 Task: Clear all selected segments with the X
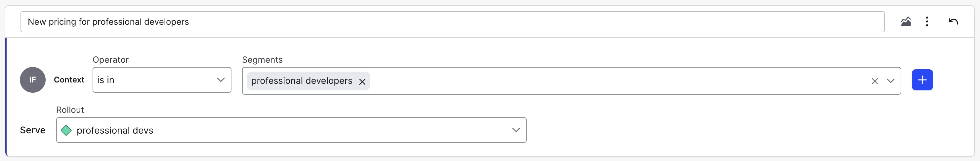[875, 81]
